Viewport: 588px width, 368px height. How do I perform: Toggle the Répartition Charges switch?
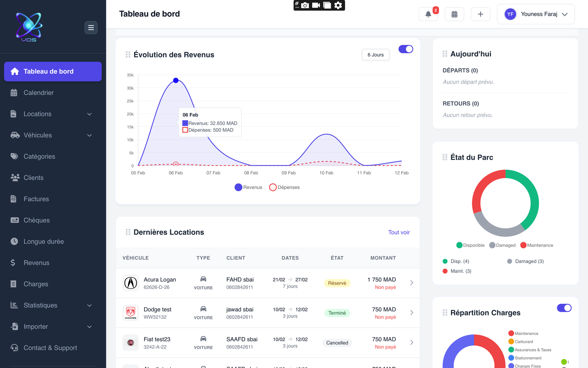point(564,308)
